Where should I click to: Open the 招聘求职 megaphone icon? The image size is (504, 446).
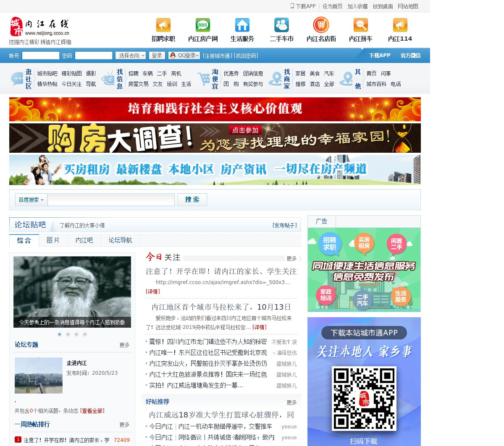pyautogui.click(x=163, y=25)
